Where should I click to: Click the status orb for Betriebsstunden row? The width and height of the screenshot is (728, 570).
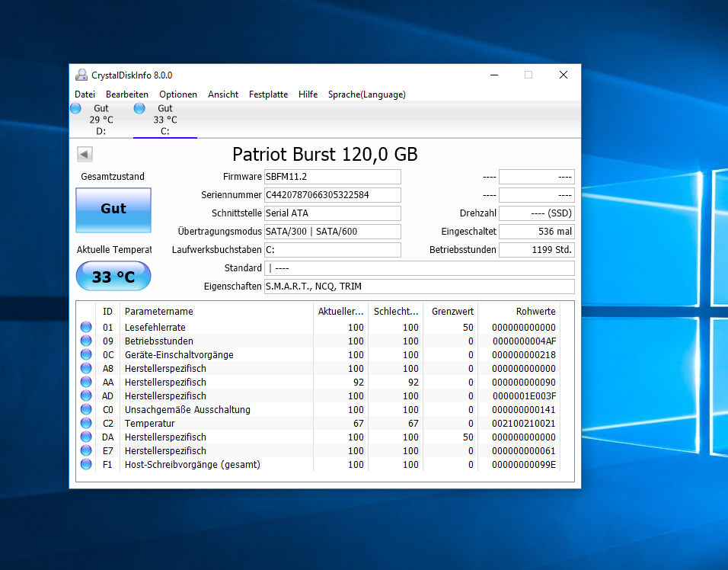click(86, 341)
